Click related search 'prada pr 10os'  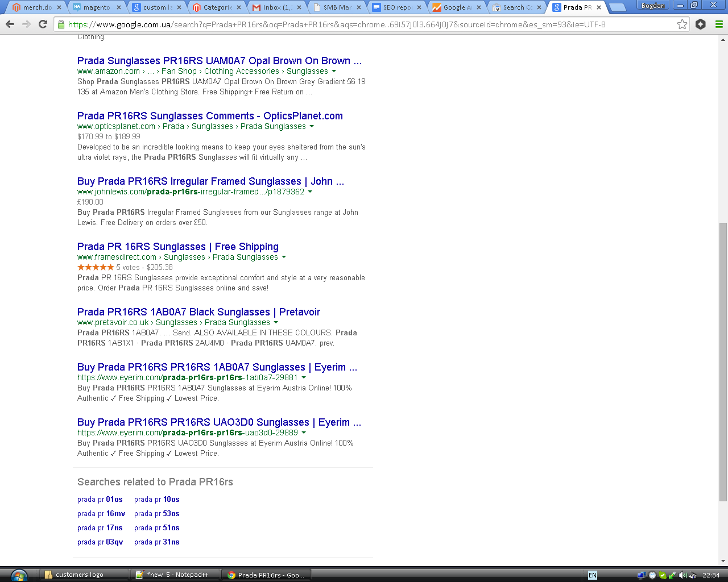[x=157, y=500]
